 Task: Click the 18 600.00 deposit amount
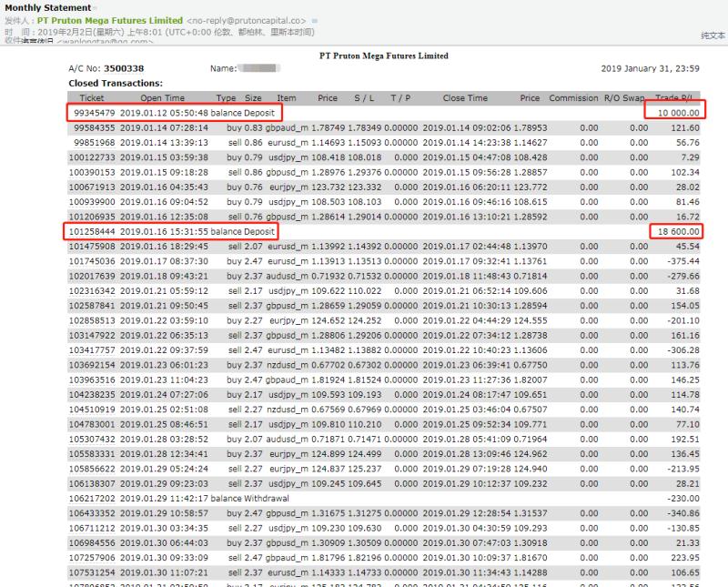(x=678, y=231)
